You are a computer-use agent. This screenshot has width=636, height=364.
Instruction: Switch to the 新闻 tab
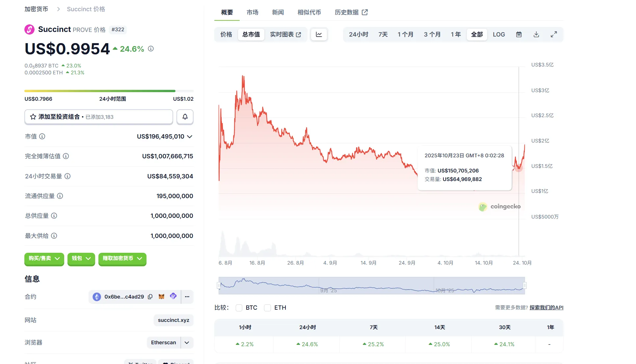tap(278, 12)
